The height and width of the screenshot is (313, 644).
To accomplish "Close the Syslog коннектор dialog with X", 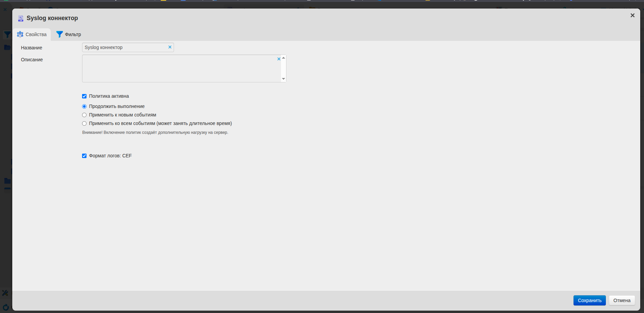I will [x=632, y=15].
